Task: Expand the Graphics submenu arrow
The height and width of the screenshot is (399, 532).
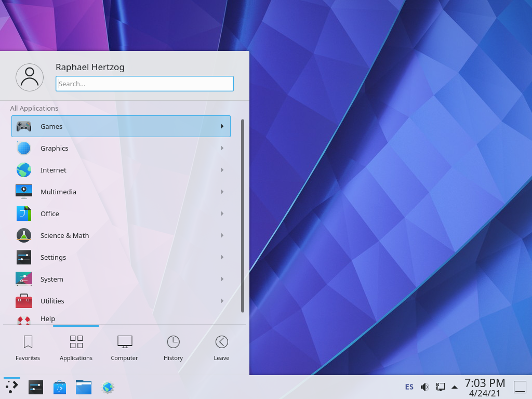Action: [222, 148]
